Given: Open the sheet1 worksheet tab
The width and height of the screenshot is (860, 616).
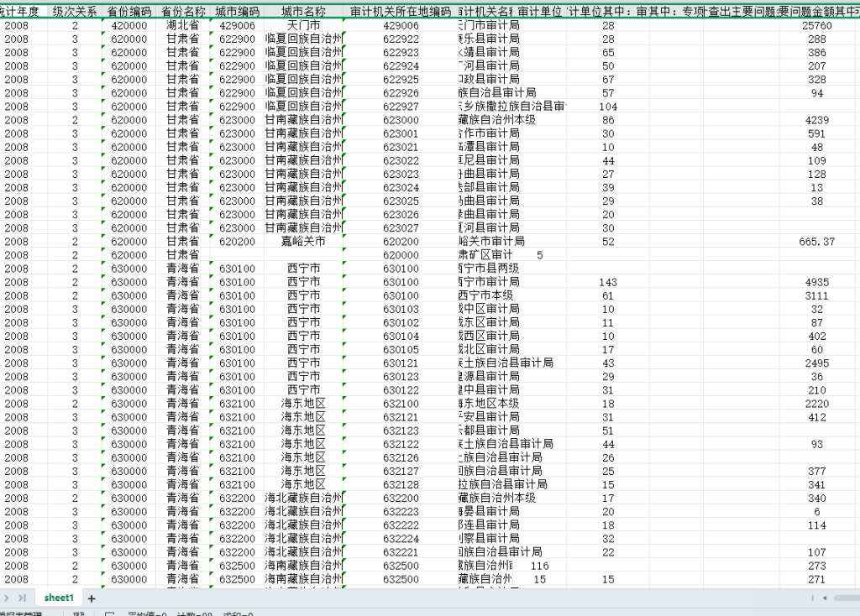Looking at the screenshot, I should [60, 598].
